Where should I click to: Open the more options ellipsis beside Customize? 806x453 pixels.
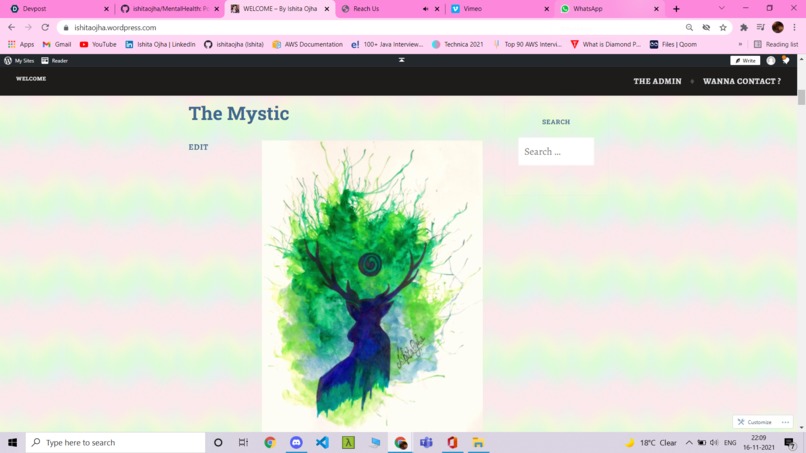[x=785, y=422]
